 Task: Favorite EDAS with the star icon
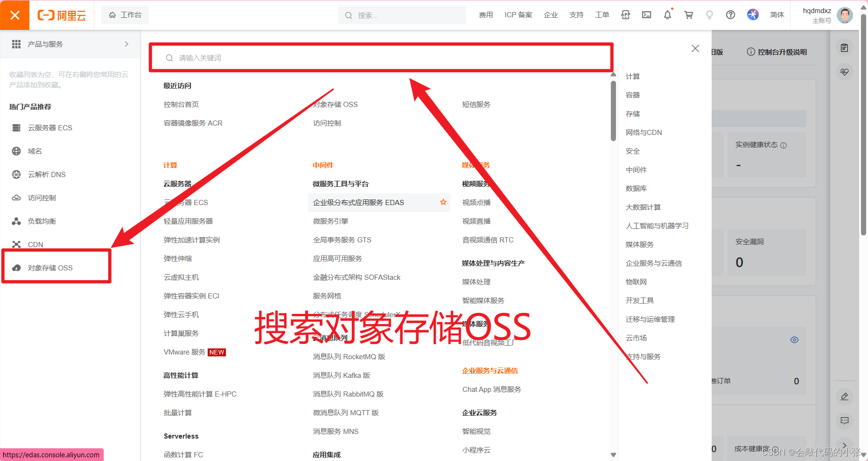pyautogui.click(x=443, y=202)
